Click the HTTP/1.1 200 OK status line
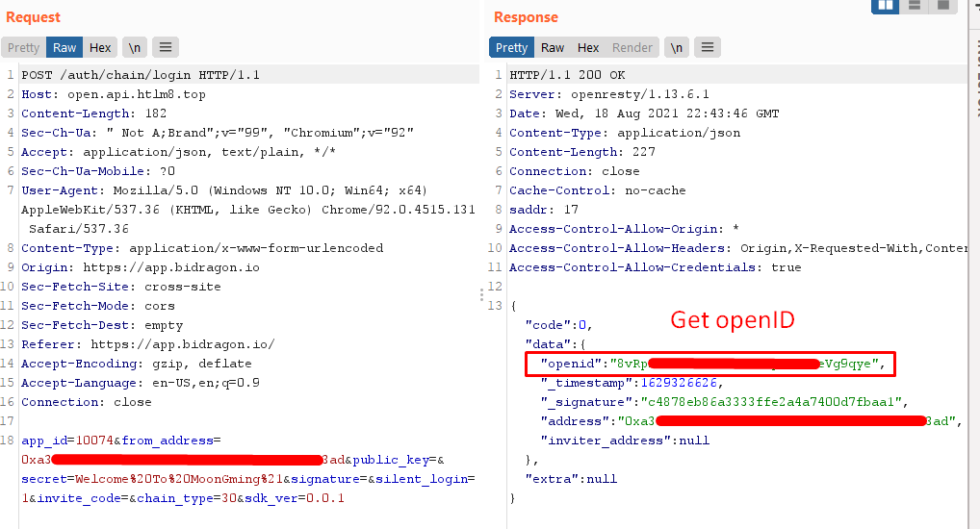 567,75
